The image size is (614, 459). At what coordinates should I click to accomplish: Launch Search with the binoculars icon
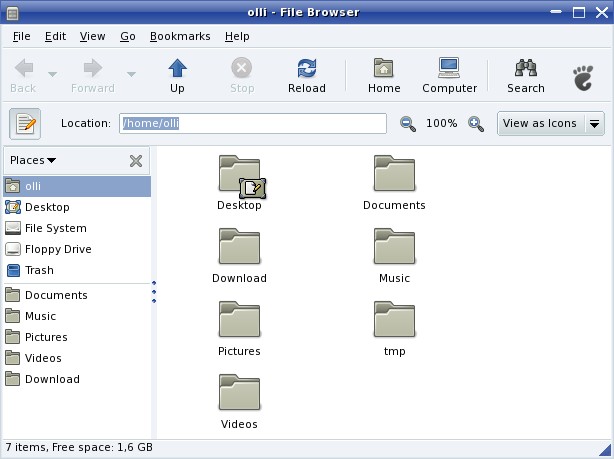(526, 76)
